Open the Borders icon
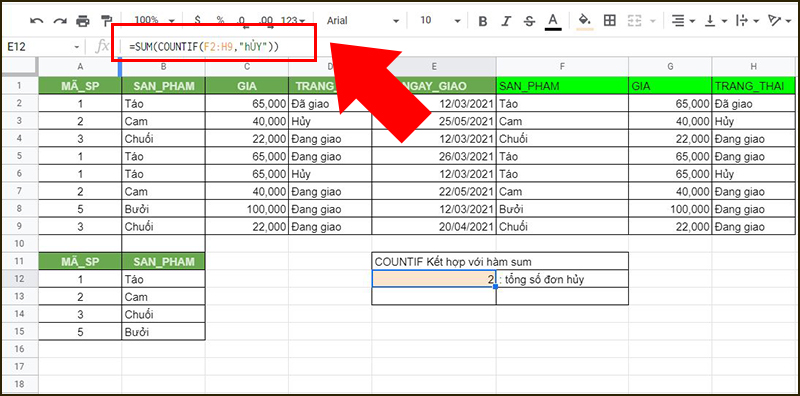800x396 pixels. pyautogui.click(x=609, y=21)
